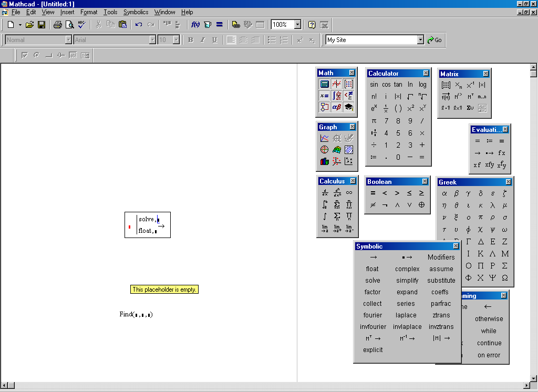The height and width of the screenshot is (392, 538).
Task: Check spelling using the ABC icon
Action: (81, 25)
